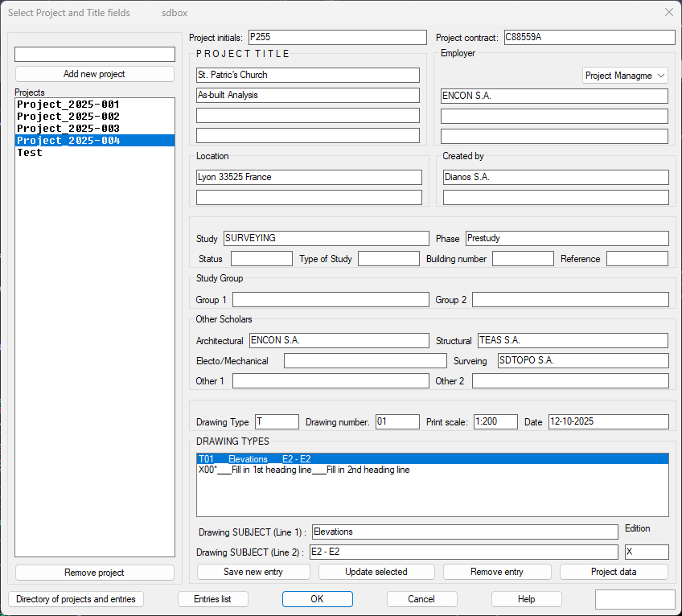The width and height of the screenshot is (682, 616).
Task: Click the second empty Location line
Action: coord(309,198)
